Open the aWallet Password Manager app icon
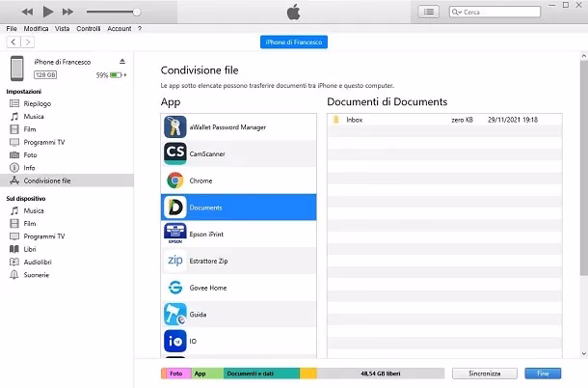Screen dimensions: 588x388 174,126
